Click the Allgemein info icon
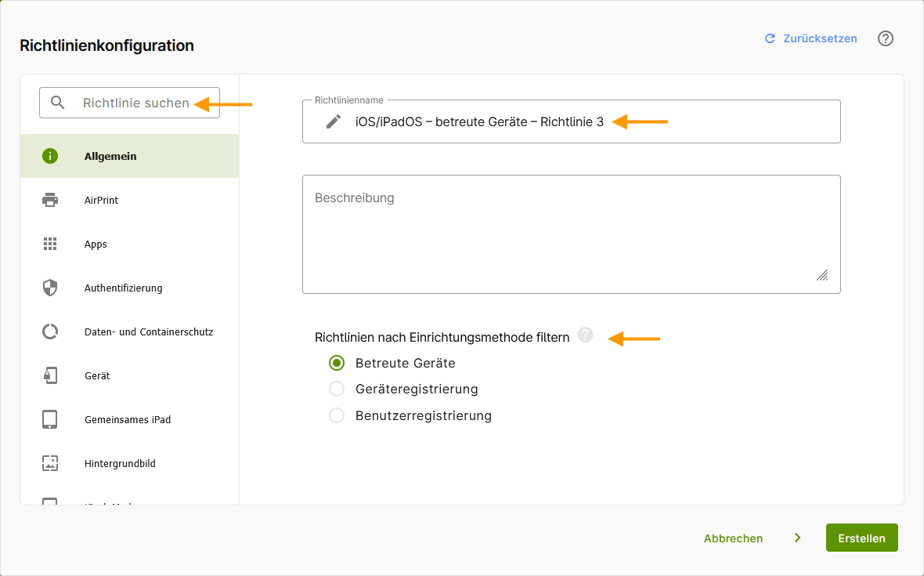Image resolution: width=924 pixels, height=576 pixels. [50, 156]
